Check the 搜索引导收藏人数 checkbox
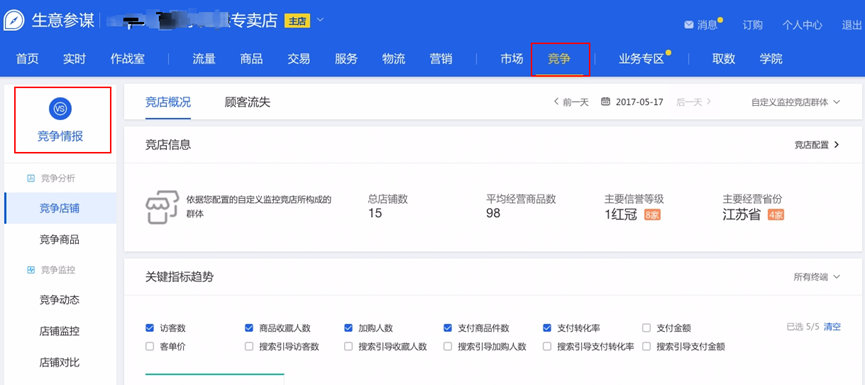Viewport: 865px width, 385px height. pyautogui.click(x=348, y=346)
